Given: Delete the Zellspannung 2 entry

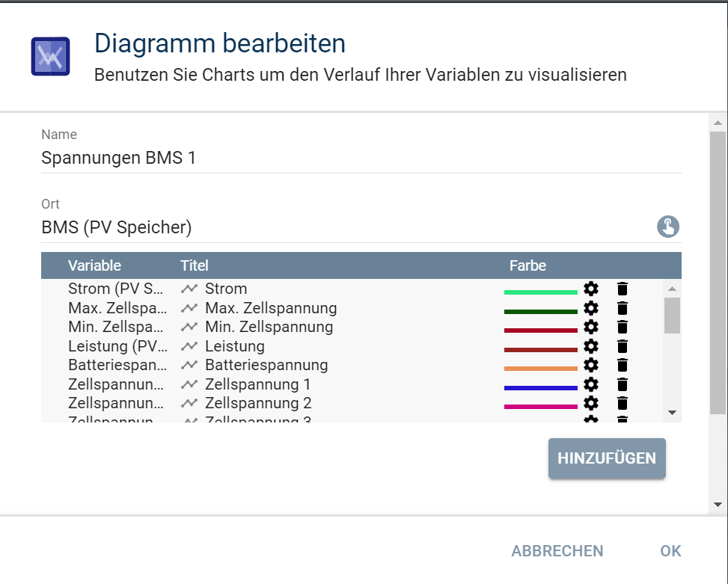Looking at the screenshot, I should 623,403.
